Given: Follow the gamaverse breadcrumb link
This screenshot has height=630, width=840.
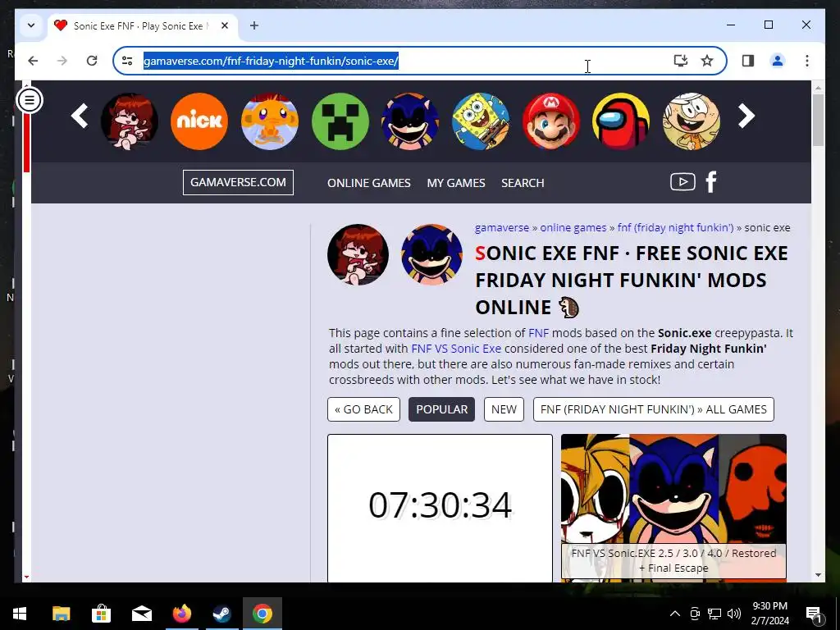Looking at the screenshot, I should pyautogui.click(x=502, y=227).
